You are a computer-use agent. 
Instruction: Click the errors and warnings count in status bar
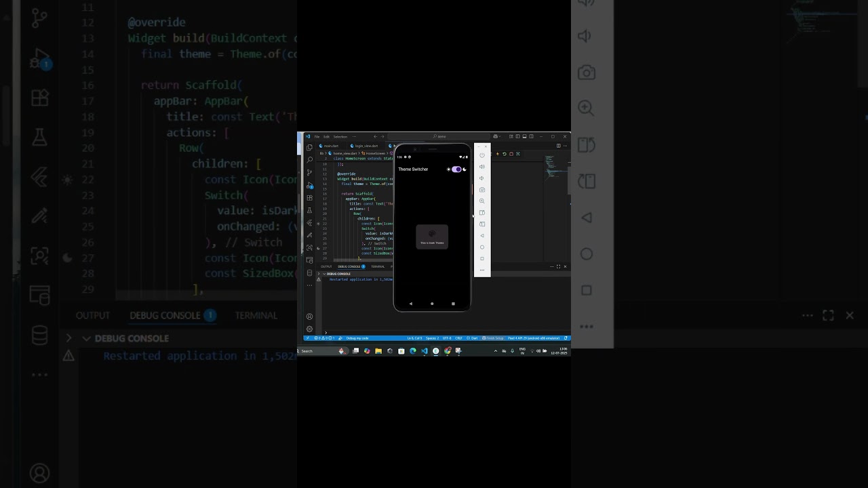click(324, 338)
